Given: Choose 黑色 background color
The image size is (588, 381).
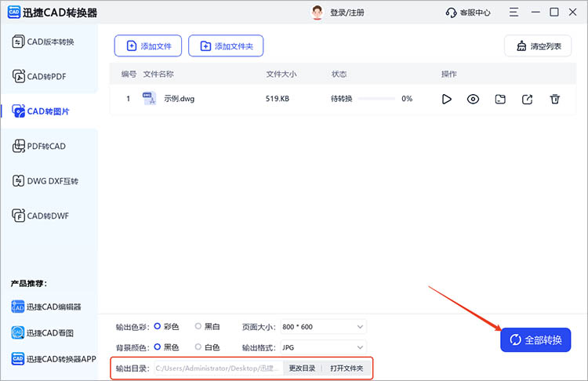Looking at the screenshot, I should [x=166, y=347].
